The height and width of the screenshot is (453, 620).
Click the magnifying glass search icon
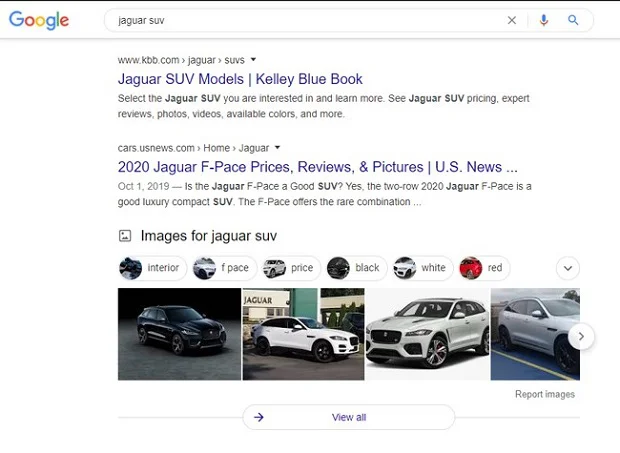click(573, 20)
